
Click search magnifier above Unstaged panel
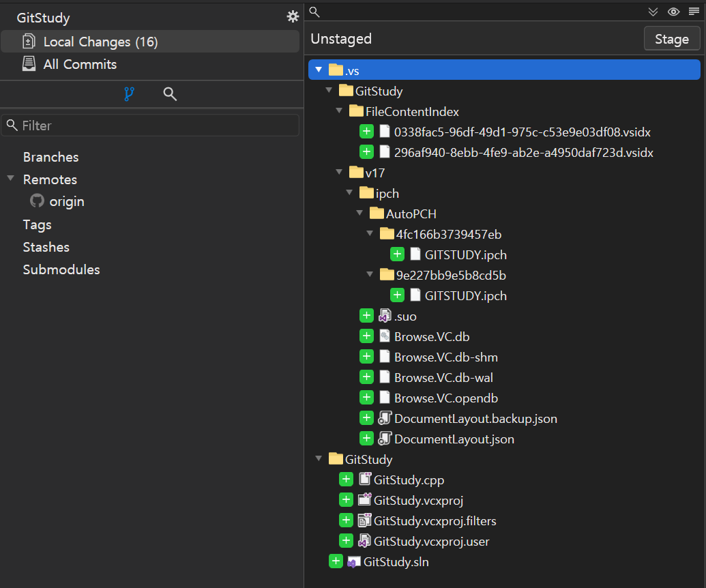coord(314,12)
